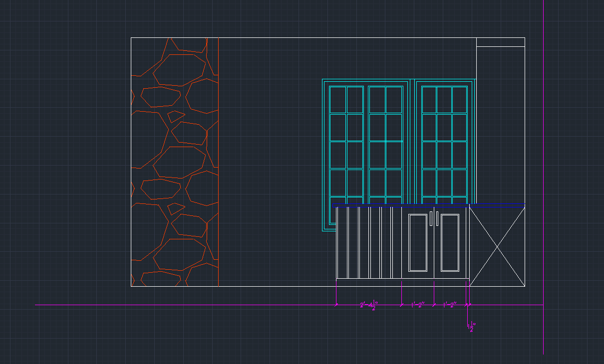This screenshot has height=364, width=604.
Task: Select center of the X-marked box
Action: [497, 246]
